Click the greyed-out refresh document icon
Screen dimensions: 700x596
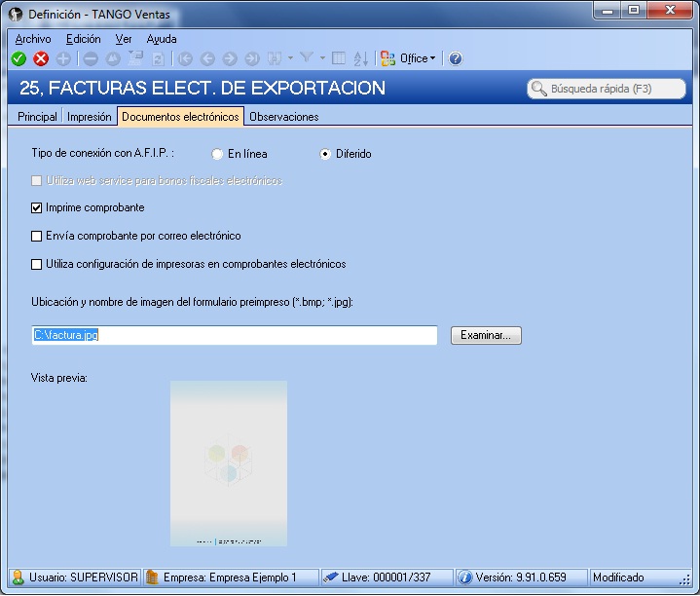click(158, 59)
